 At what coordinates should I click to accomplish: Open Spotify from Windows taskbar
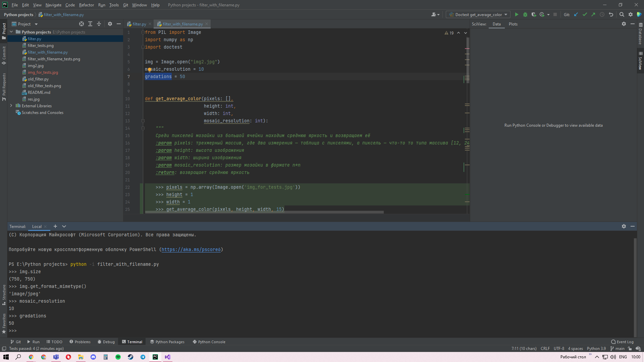118,357
